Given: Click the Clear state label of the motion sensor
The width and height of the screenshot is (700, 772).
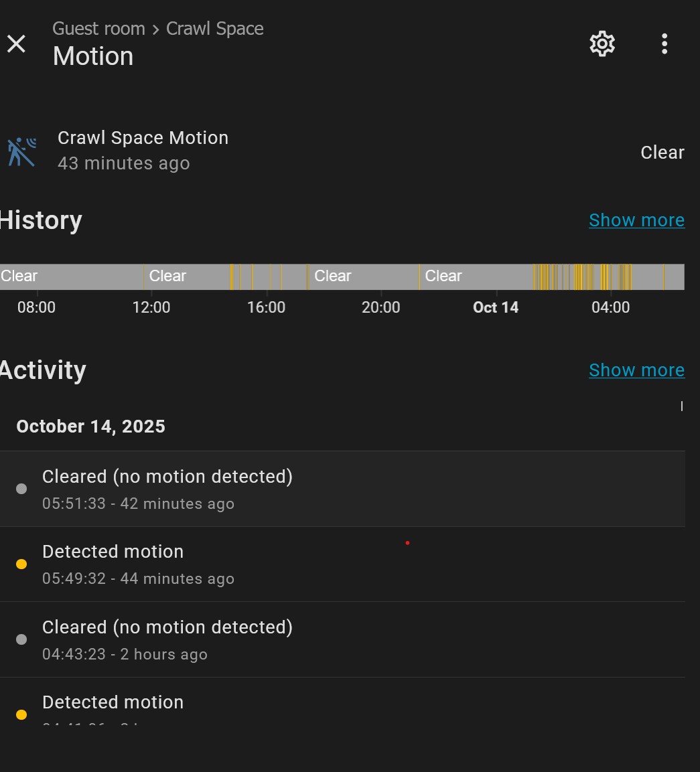Looking at the screenshot, I should tap(662, 153).
